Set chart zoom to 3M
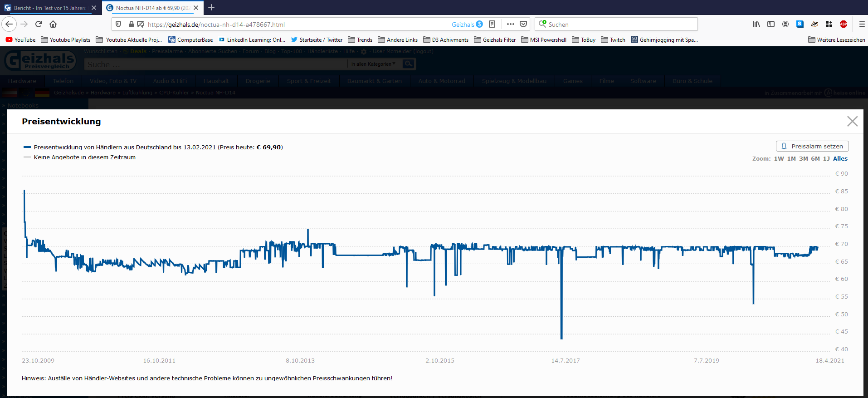 804,159
